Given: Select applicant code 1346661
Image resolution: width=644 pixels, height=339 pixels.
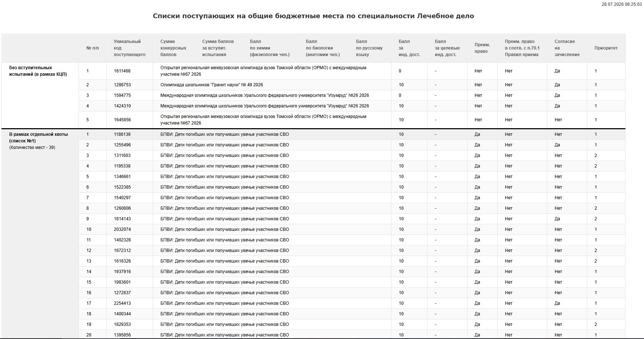Looking at the screenshot, I should point(122,177).
